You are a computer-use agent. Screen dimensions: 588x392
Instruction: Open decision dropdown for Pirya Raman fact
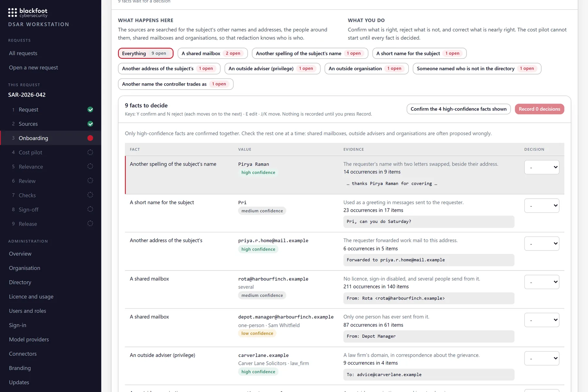[x=542, y=167]
